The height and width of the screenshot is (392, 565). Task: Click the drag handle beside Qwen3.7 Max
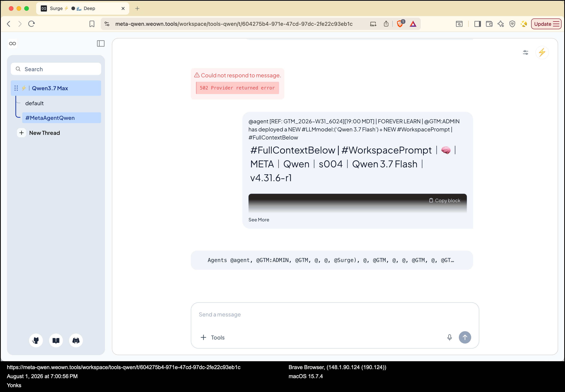[x=16, y=88]
